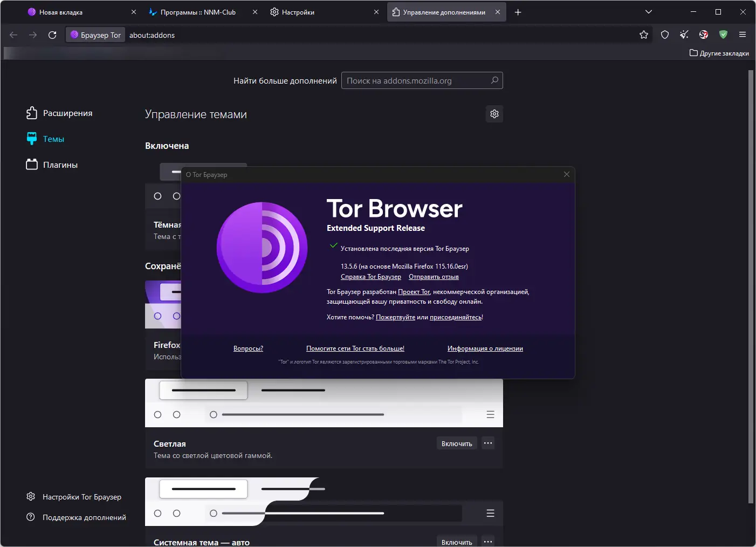Open a new tab with plus button
The width and height of the screenshot is (756, 547).
click(518, 12)
